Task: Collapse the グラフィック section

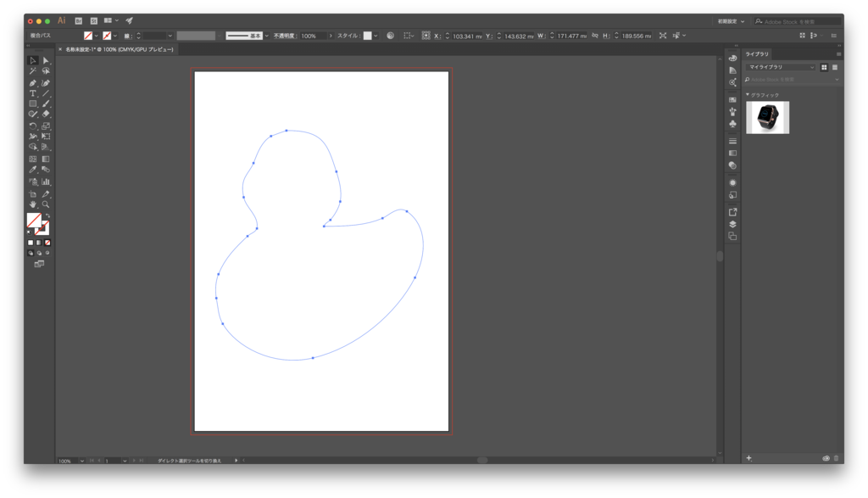Action: point(748,95)
